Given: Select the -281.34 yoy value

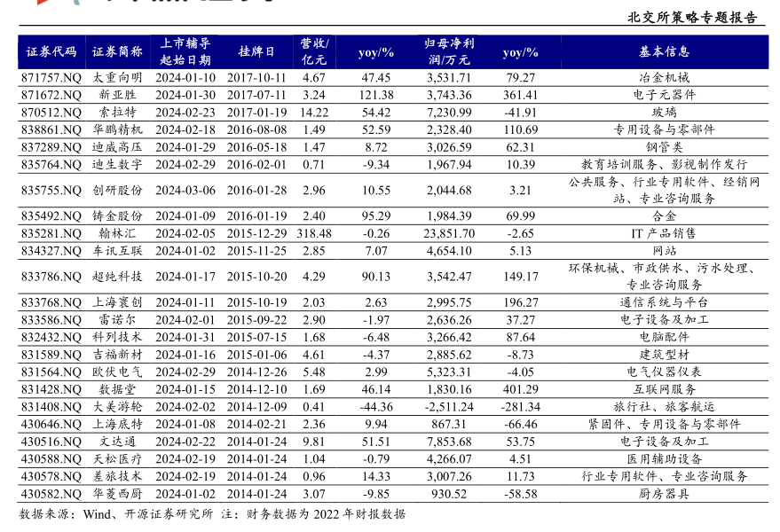Looking at the screenshot, I should pyautogui.click(x=520, y=407).
